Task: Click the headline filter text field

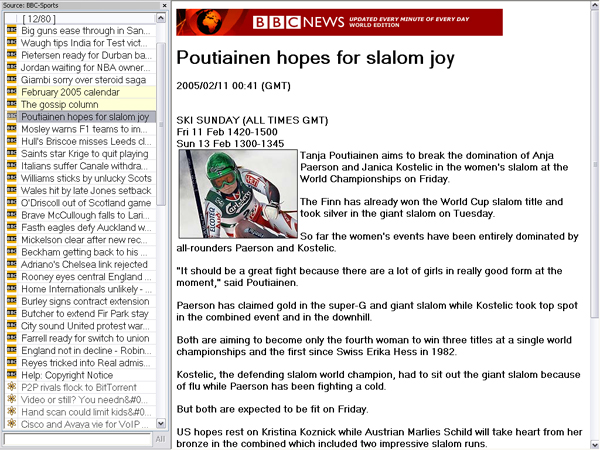Action: [77, 439]
